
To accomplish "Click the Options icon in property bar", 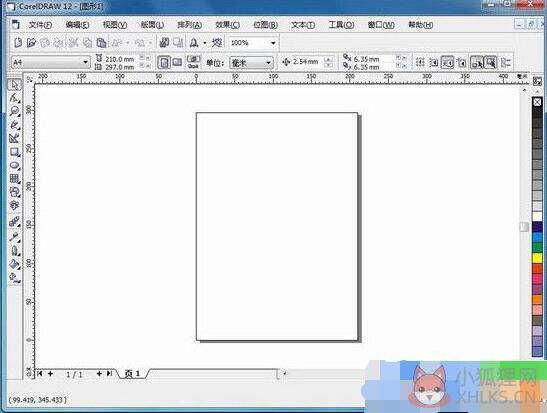I will click(x=505, y=63).
